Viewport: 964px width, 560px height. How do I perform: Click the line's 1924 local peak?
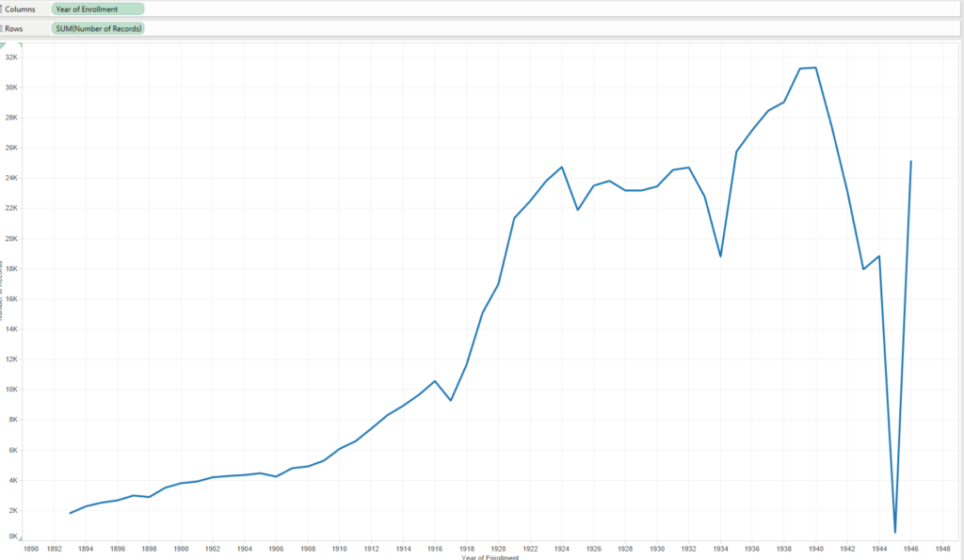[562, 168]
